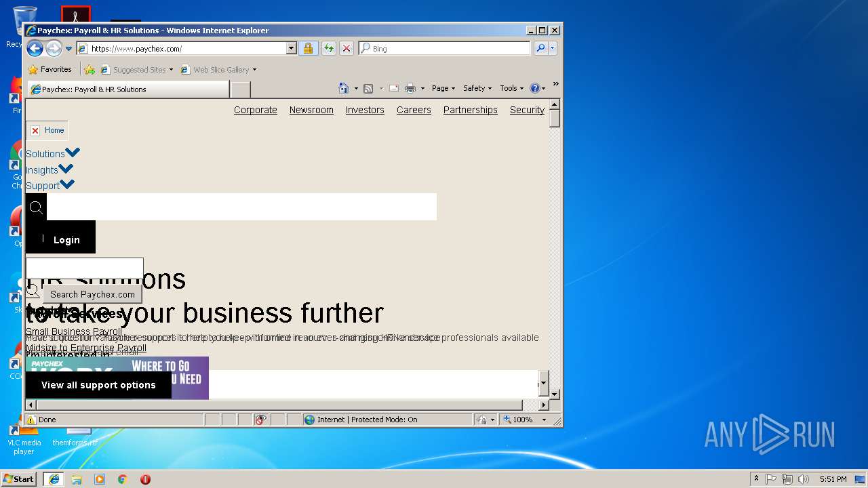Click the broken Home logo image

coord(47,130)
